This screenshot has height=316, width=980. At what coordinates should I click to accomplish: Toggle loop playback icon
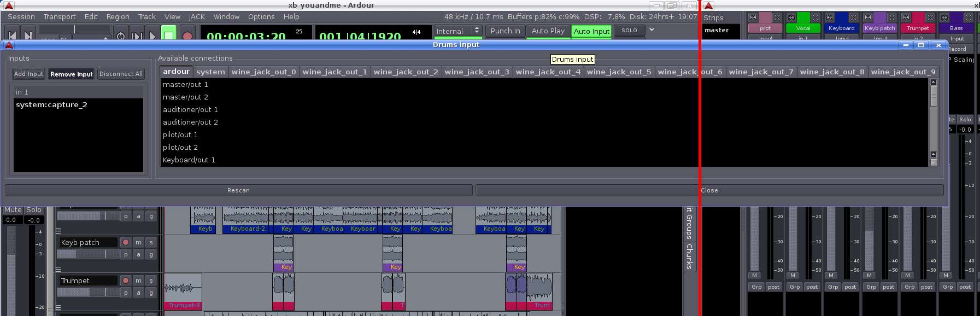(x=121, y=36)
